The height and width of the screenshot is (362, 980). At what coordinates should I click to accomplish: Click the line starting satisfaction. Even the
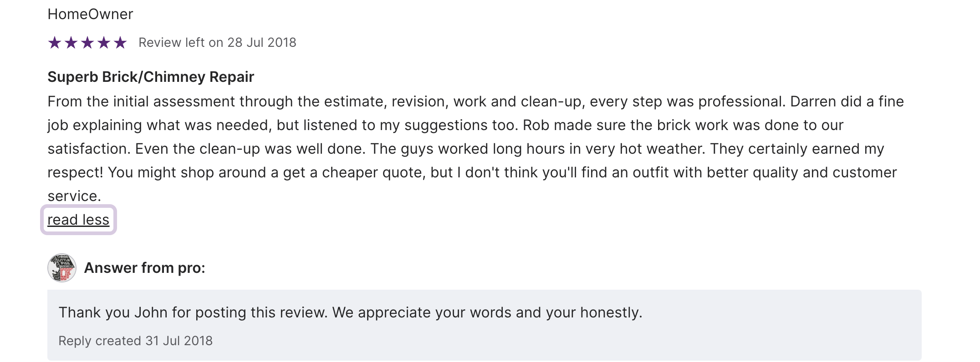pos(465,149)
